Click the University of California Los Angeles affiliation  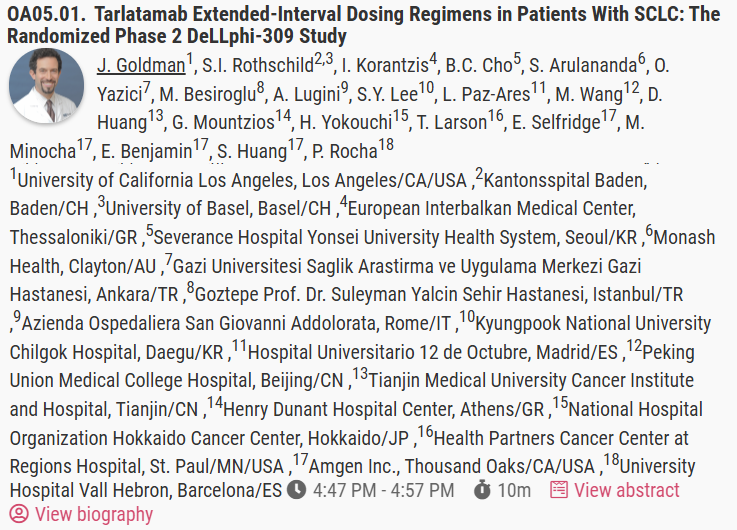[242, 180]
